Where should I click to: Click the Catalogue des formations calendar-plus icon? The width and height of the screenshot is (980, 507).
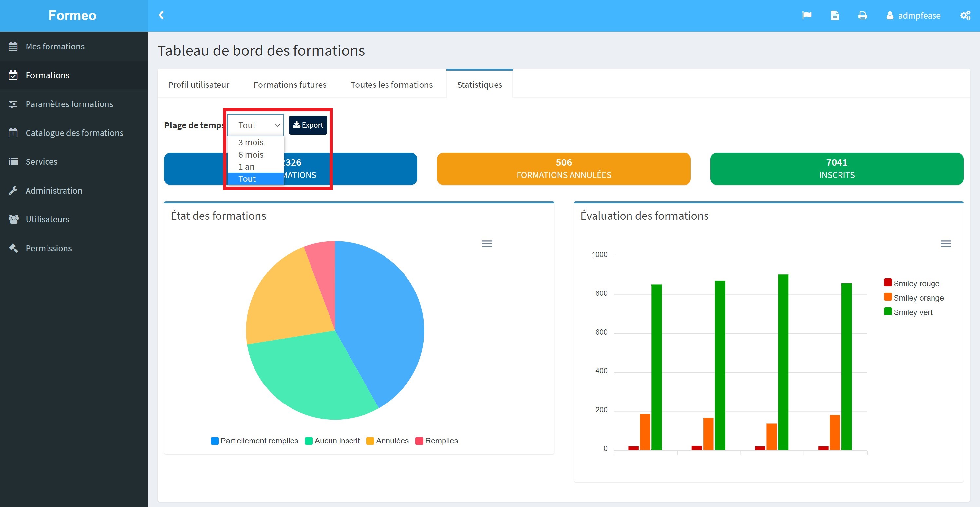click(x=13, y=133)
